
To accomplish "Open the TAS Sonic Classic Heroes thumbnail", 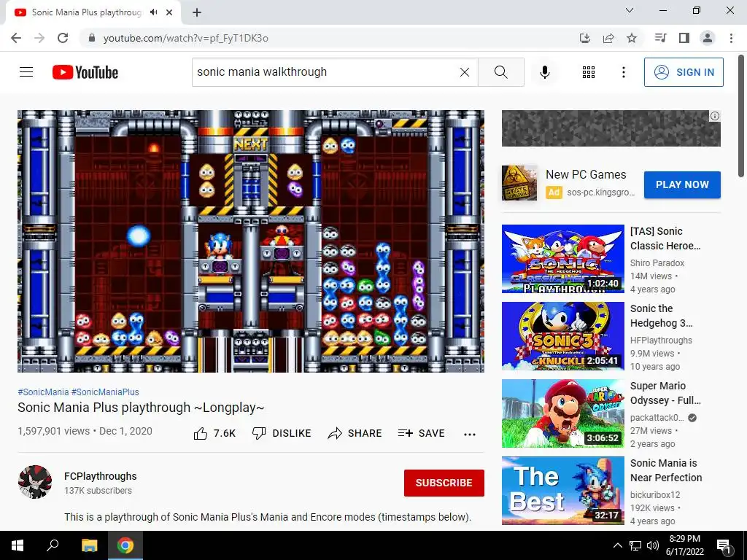I will [x=562, y=259].
